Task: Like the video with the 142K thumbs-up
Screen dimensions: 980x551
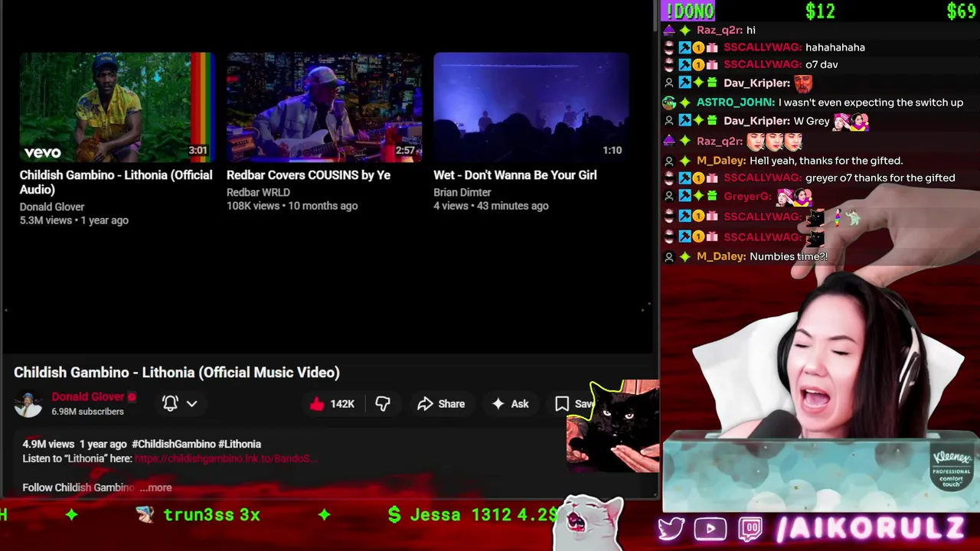Action: point(332,404)
